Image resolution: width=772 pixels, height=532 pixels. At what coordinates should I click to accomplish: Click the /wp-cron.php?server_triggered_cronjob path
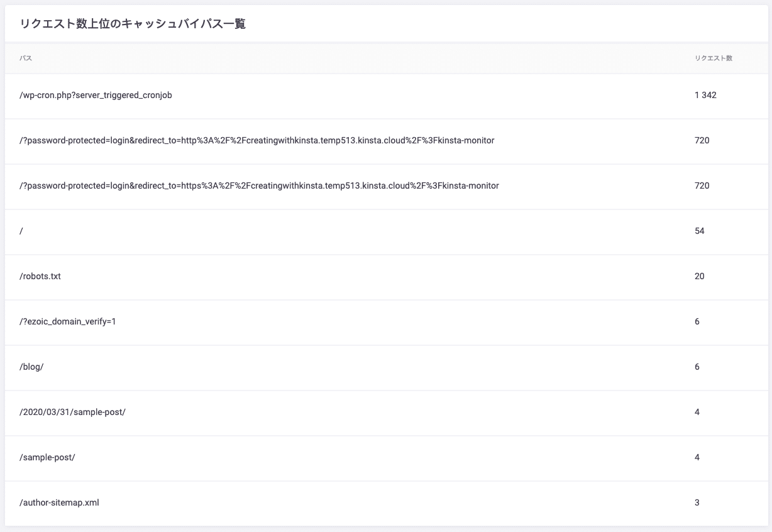point(96,96)
